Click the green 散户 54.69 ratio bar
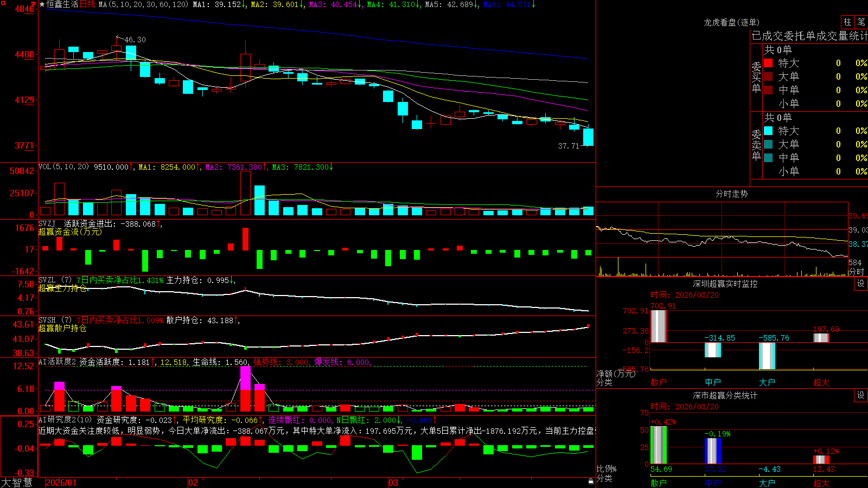The height and width of the screenshot is (488, 868). point(658,445)
